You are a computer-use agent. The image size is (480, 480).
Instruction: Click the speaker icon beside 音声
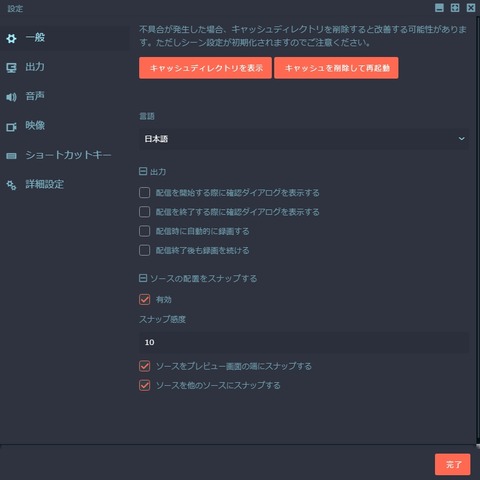pyautogui.click(x=11, y=97)
